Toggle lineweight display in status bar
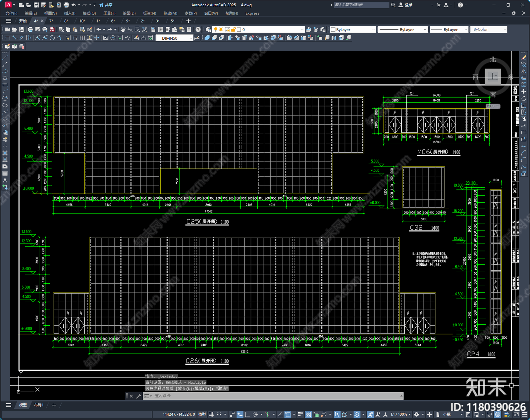Image resolution: width=530 pixels, height=420 pixels. coord(300,414)
